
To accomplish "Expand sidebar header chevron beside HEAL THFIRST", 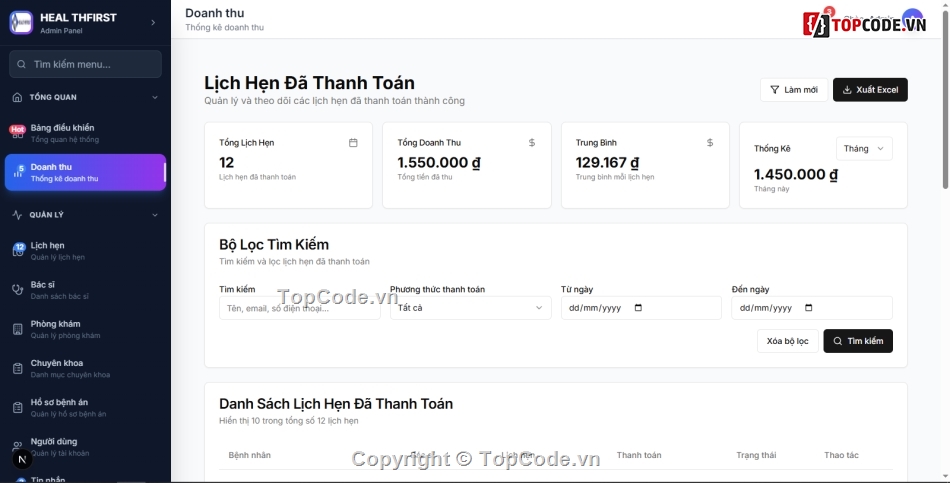I will click(x=153, y=22).
